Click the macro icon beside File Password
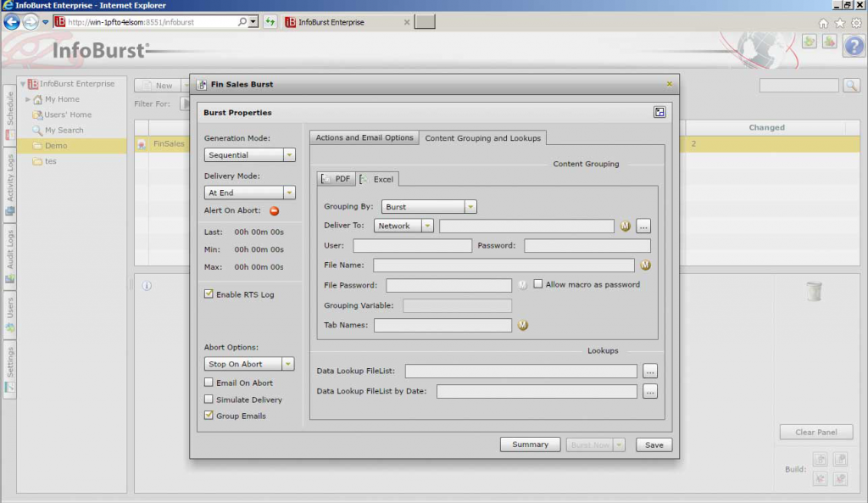 522,285
